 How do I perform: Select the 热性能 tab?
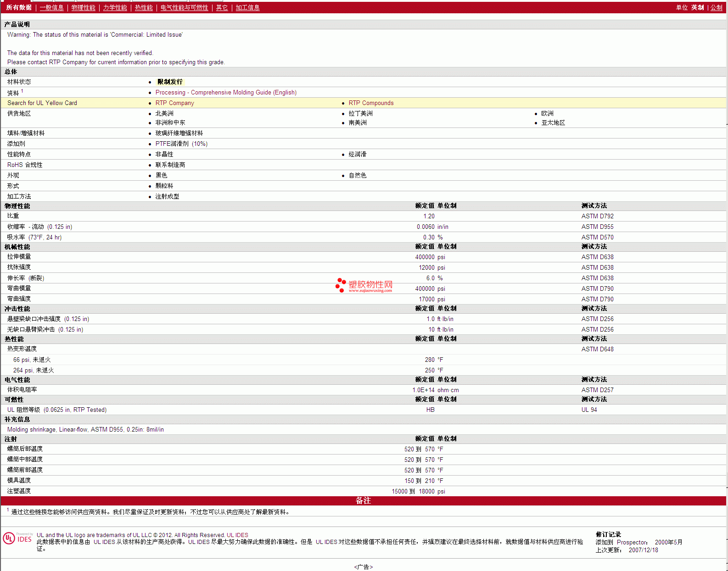click(x=144, y=8)
